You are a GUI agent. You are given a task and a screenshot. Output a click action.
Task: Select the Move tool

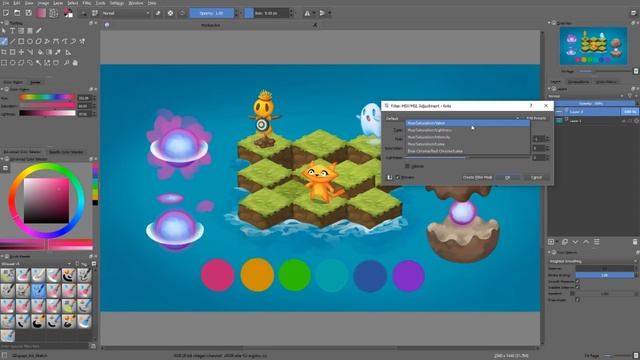(21, 52)
